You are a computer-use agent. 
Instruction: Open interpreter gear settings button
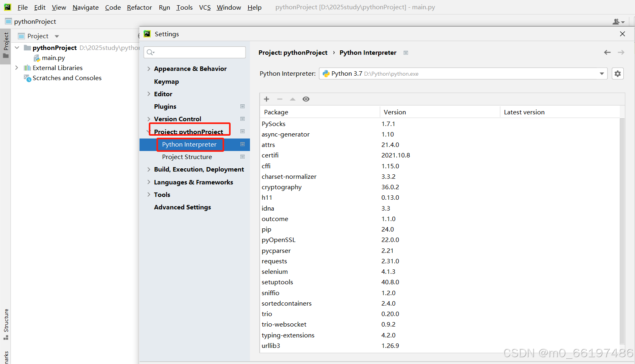618,74
